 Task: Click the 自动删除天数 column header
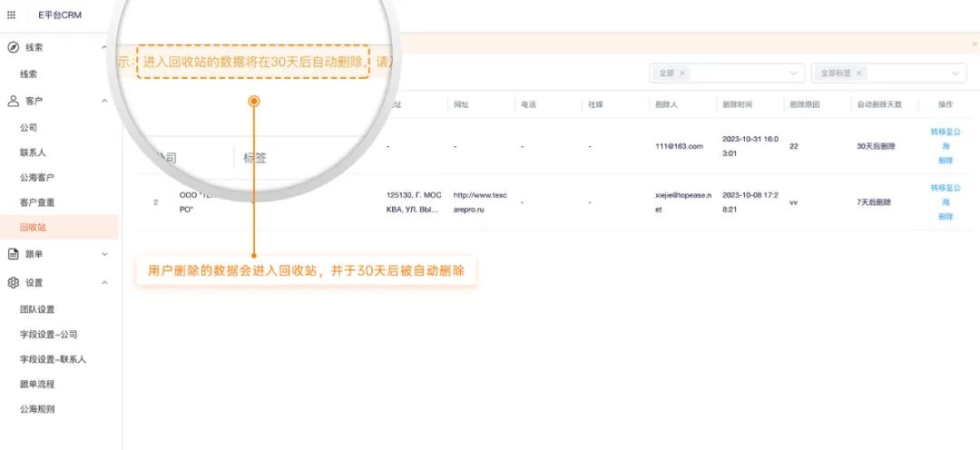click(x=879, y=104)
